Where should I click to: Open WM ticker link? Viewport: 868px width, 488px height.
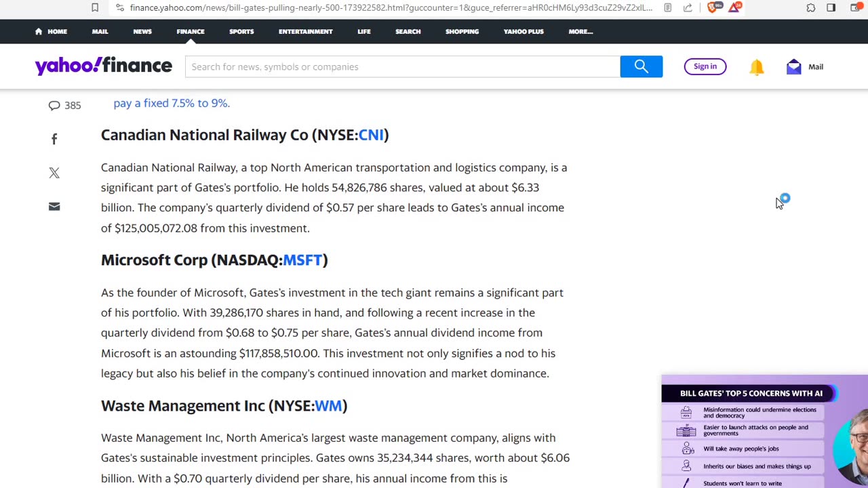(x=328, y=406)
